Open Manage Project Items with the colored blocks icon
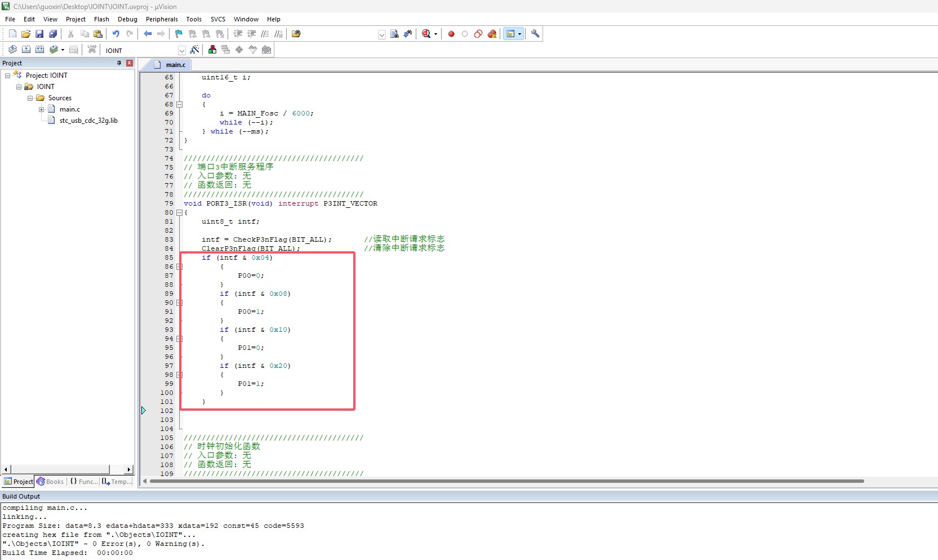This screenshot has width=938, height=560. pyautogui.click(x=212, y=50)
